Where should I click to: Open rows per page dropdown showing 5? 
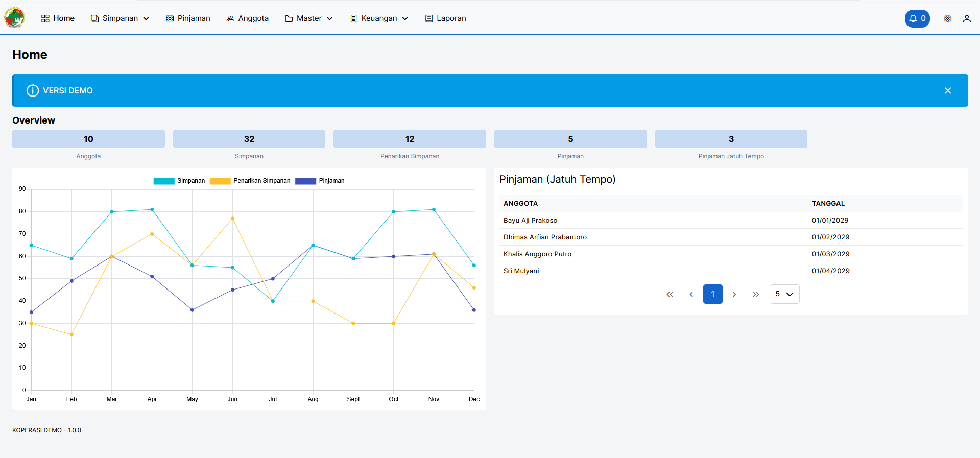785,294
